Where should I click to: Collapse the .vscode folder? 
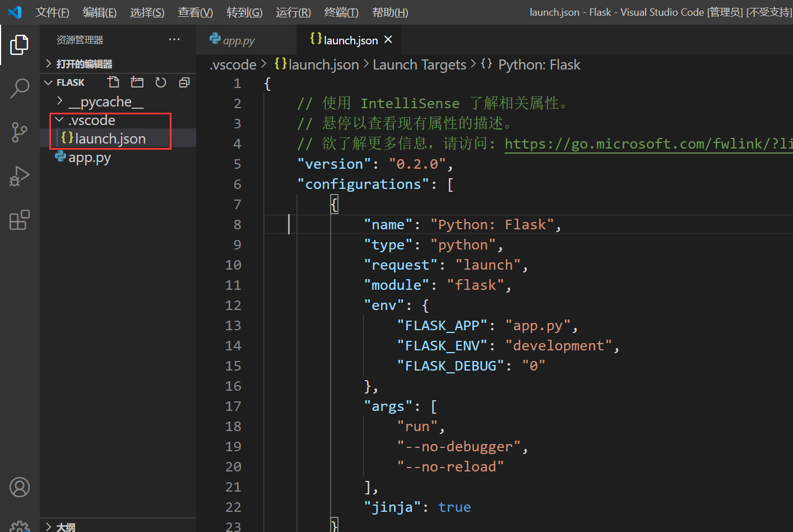coord(59,119)
